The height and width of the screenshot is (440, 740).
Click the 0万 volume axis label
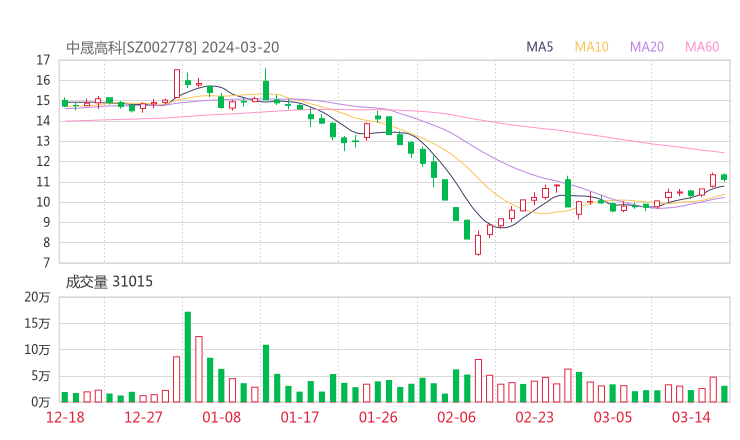pos(41,402)
